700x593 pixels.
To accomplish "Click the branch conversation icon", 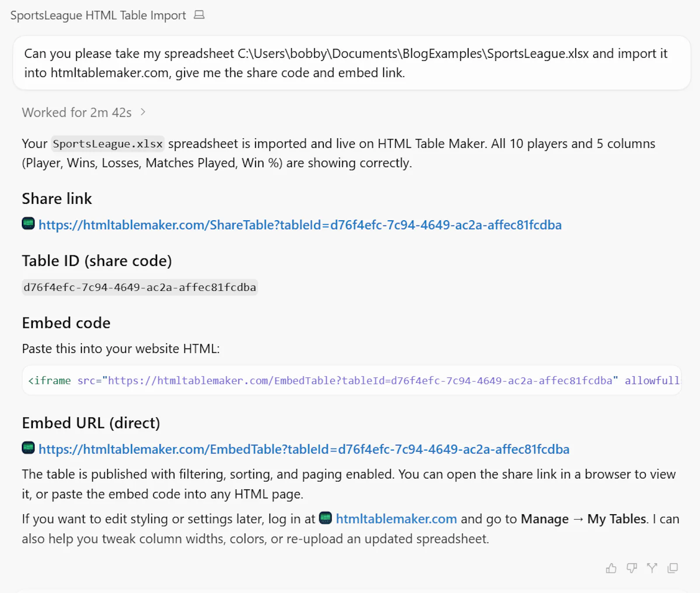I will point(652,568).
